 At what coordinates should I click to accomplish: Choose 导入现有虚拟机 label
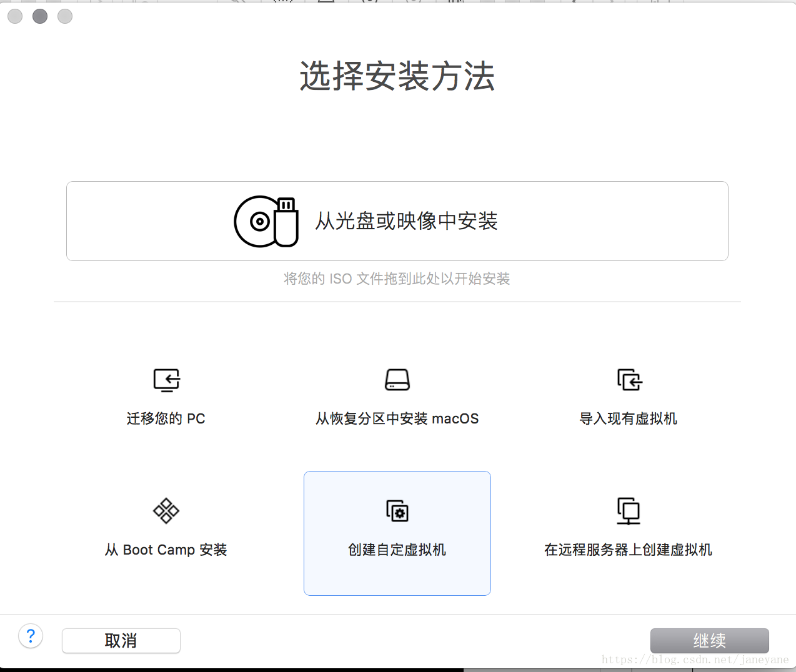pyautogui.click(x=629, y=418)
